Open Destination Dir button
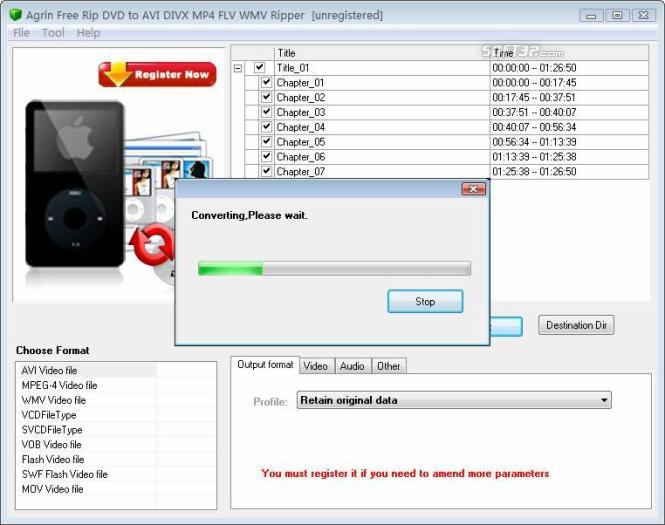This screenshot has height=525, width=665. point(576,325)
